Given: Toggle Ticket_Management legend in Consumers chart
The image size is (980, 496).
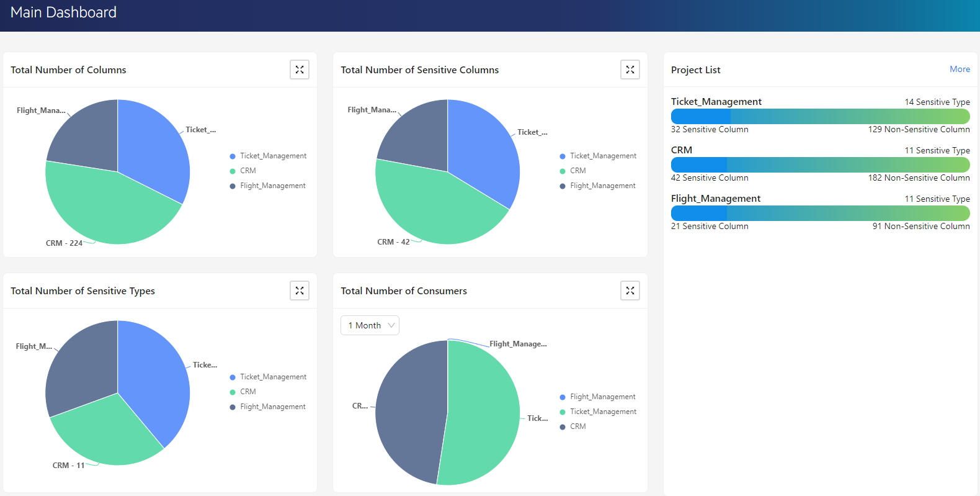Looking at the screenshot, I should (x=602, y=412).
